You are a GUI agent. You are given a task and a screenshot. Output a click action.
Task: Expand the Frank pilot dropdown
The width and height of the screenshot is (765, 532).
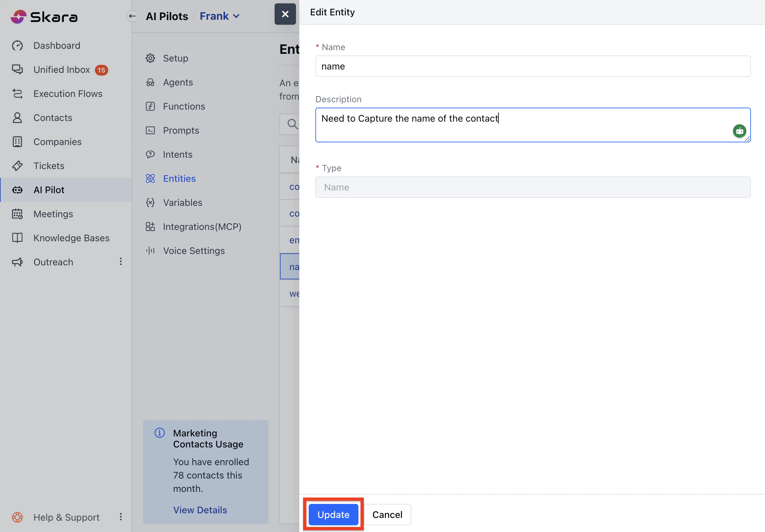point(219,16)
